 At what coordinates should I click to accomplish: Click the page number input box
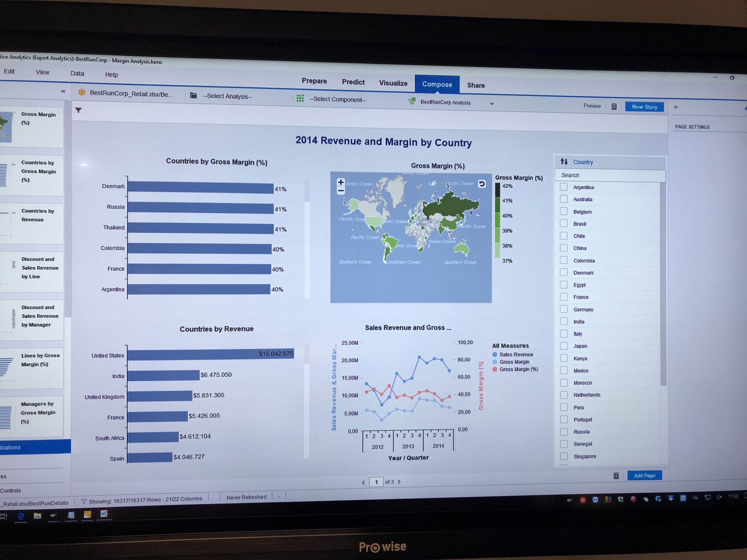[376, 482]
